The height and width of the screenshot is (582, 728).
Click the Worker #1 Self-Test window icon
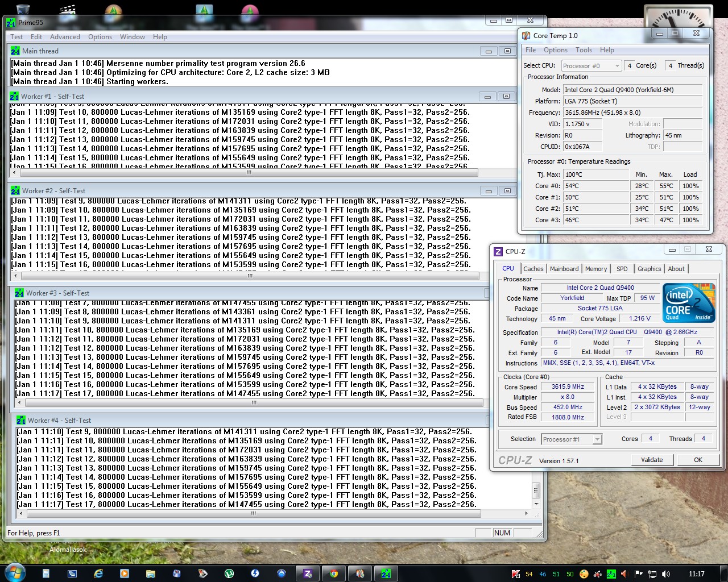click(14, 96)
